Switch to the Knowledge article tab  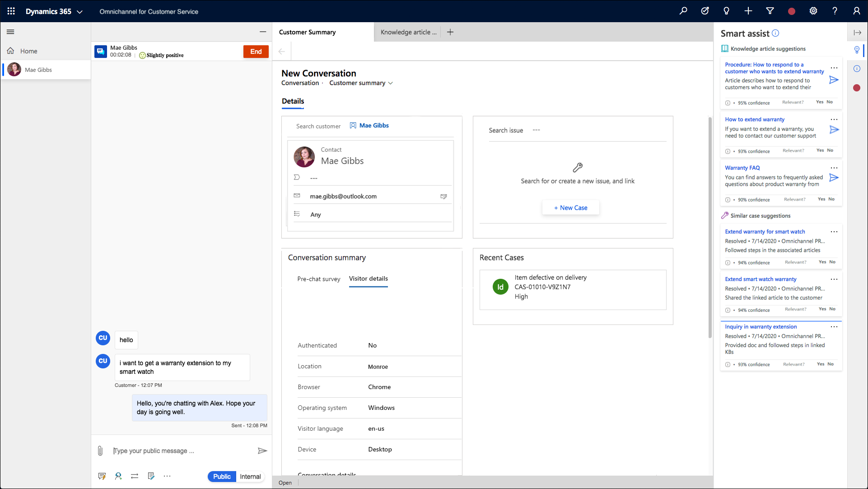pyautogui.click(x=410, y=32)
